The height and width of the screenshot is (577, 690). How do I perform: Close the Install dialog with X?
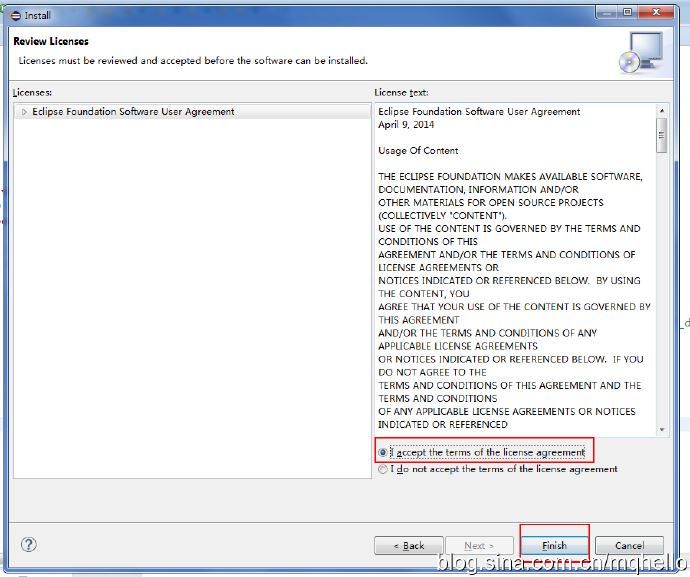658,12
